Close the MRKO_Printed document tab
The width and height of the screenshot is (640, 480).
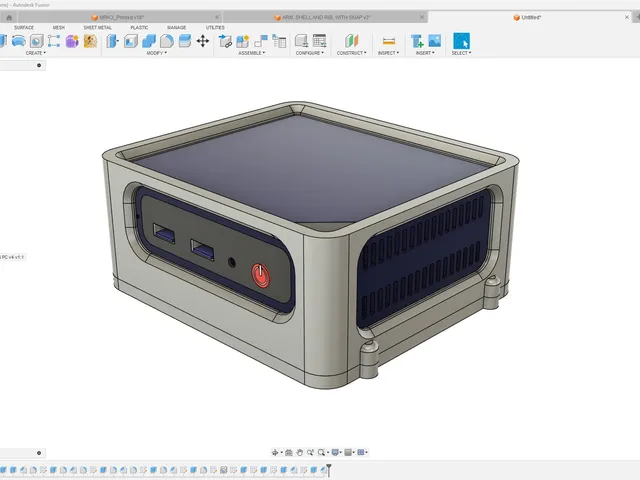(x=217, y=17)
